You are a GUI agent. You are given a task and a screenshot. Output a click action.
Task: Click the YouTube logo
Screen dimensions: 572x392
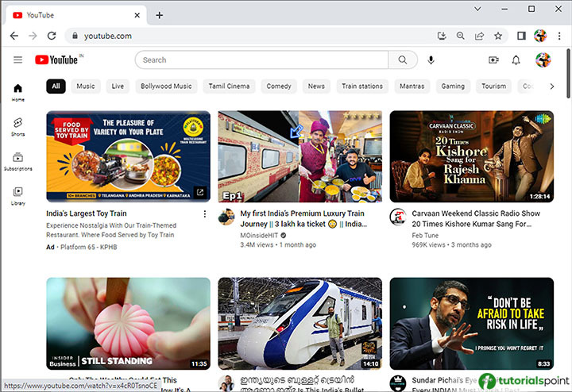(x=56, y=60)
